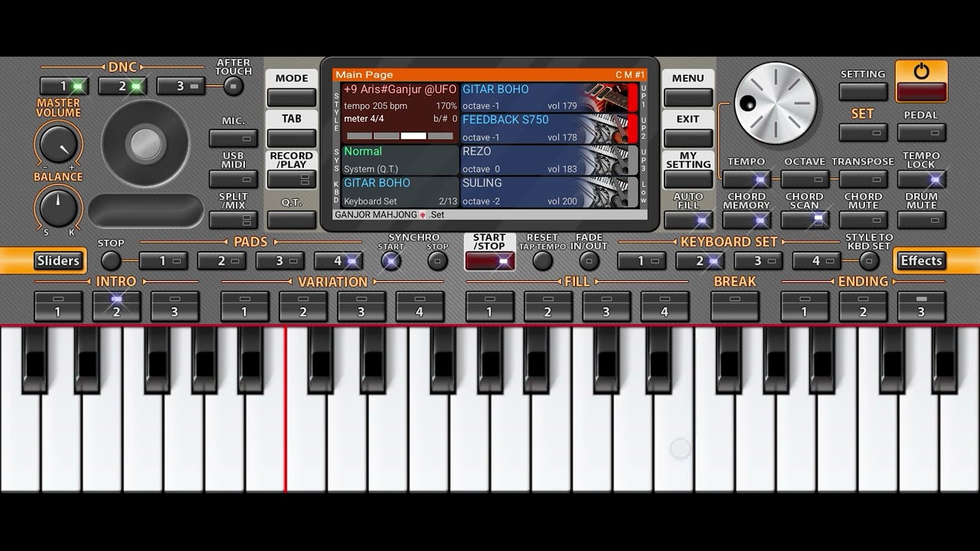Enable Synchro Start

click(391, 261)
